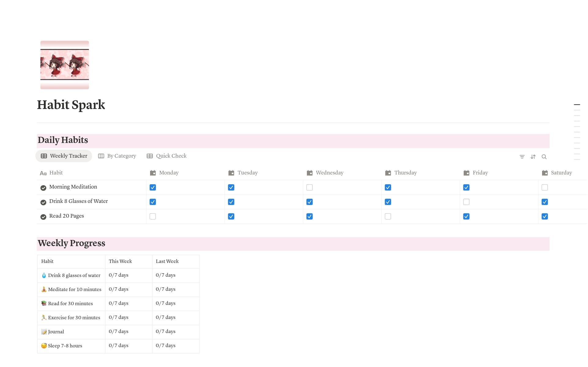Check Read 20 Pages for Monday

coord(153,216)
